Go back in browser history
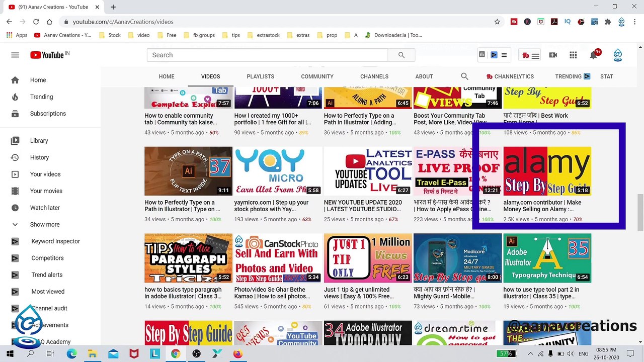The width and height of the screenshot is (644, 362). [x=9, y=22]
